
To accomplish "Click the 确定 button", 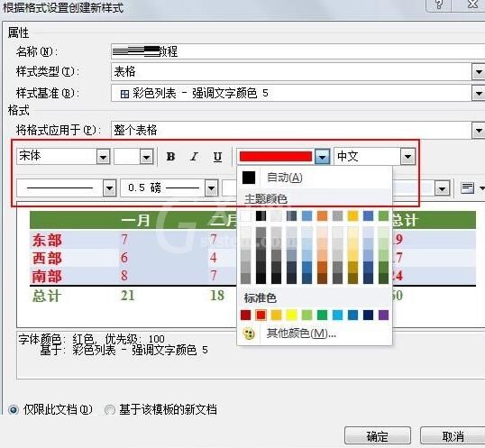I will point(378,436).
